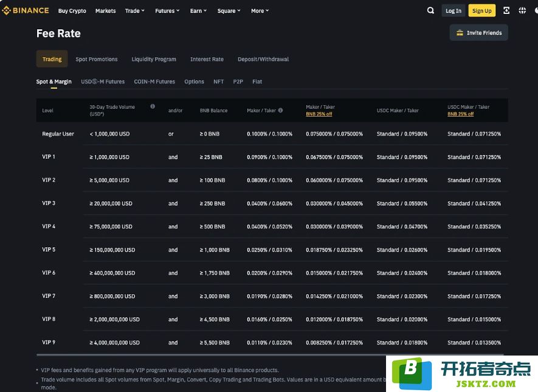The width and height of the screenshot is (538, 392).
Task: Select the Spot & Margin sub-tab
Action: tap(54, 81)
